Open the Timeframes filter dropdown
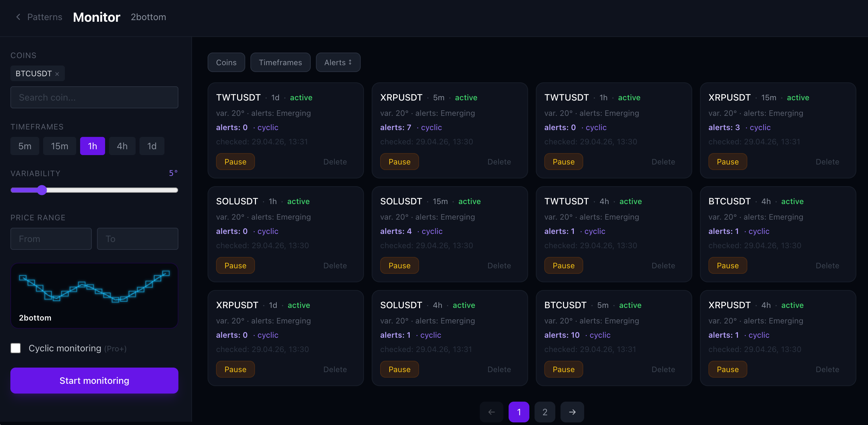This screenshot has height=425, width=868. (280, 62)
